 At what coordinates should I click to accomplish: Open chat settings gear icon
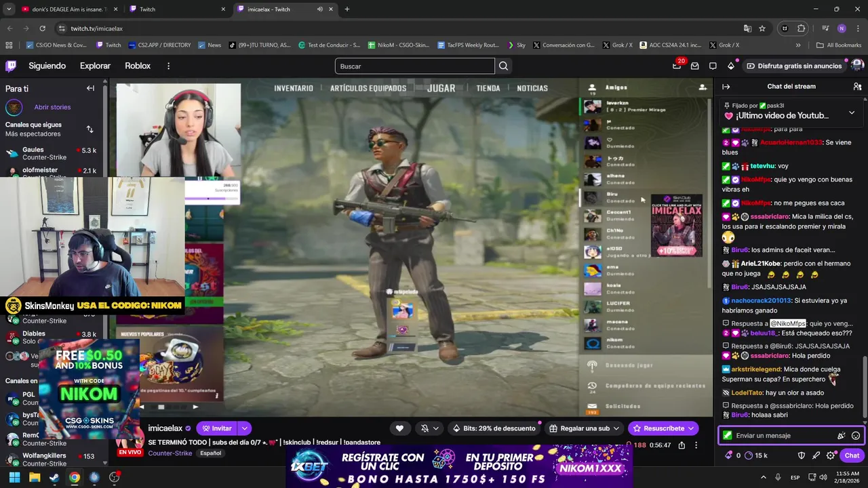(x=831, y=455)
